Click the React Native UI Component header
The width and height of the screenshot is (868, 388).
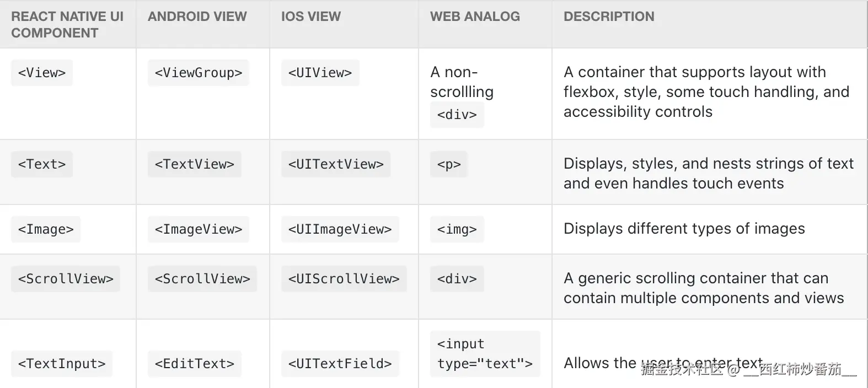click(67, 25)
